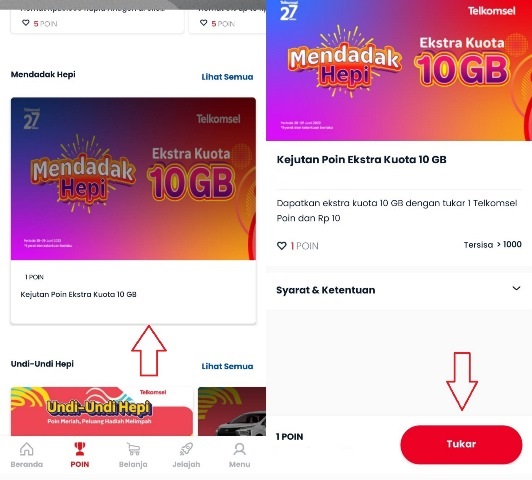Viewport: 532px width, 480px height.
Task: Open the Menu profile icon
Action: [x=240, y=449]
